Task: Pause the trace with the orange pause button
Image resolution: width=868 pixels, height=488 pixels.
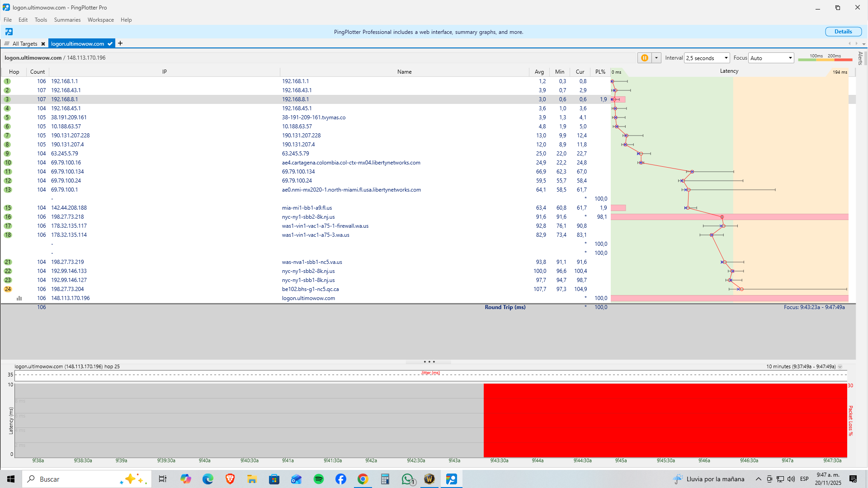Action: [x=644, y=58]
